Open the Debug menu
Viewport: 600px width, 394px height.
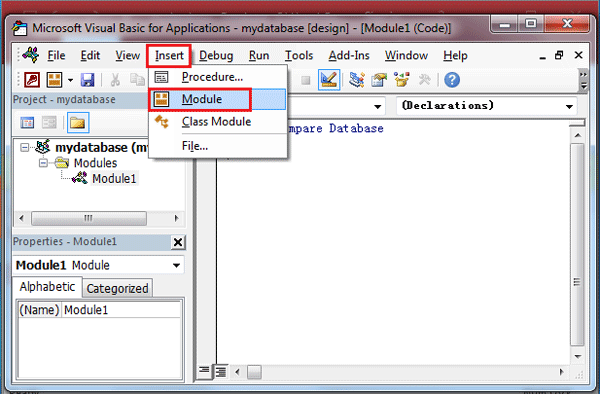click(x=216, y=56)
